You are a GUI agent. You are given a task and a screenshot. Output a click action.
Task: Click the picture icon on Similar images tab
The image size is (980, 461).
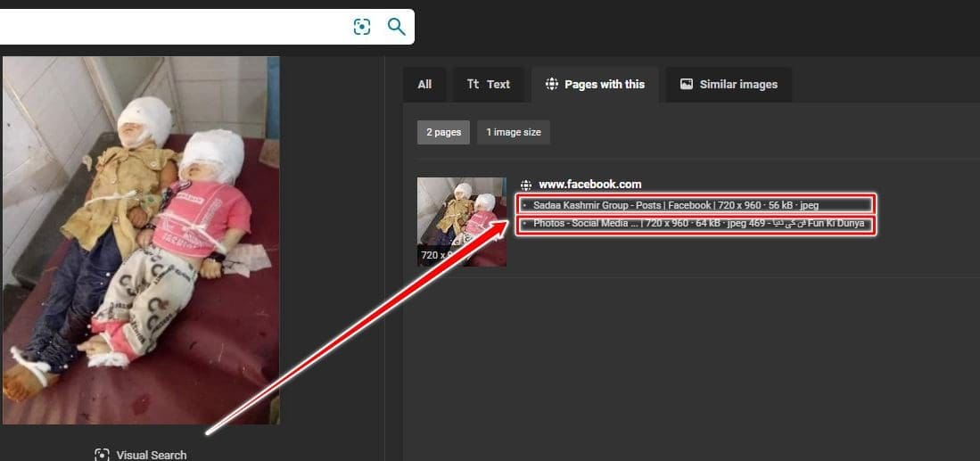(687, 85)
